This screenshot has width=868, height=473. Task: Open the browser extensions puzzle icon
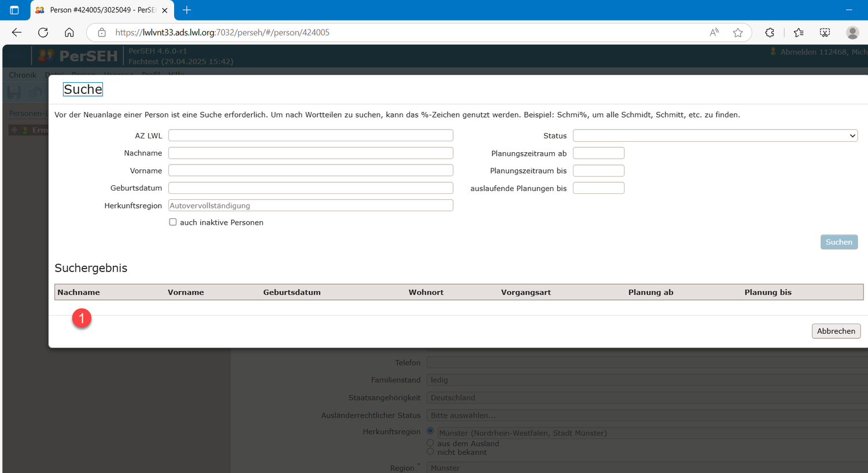770,32
